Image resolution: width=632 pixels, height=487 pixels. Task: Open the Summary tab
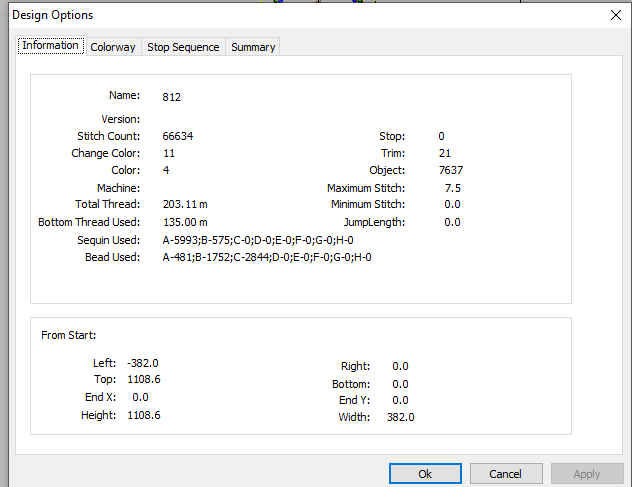[253, 47]
